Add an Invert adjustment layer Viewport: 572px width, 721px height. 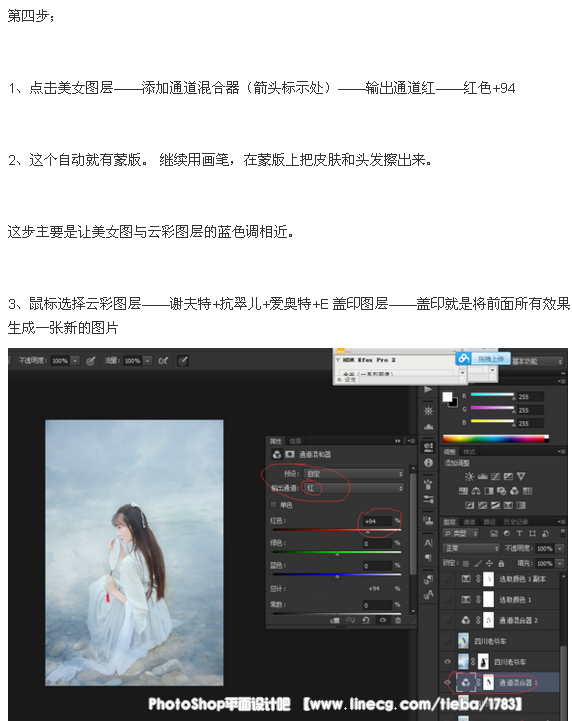click(x=469, y=505)
